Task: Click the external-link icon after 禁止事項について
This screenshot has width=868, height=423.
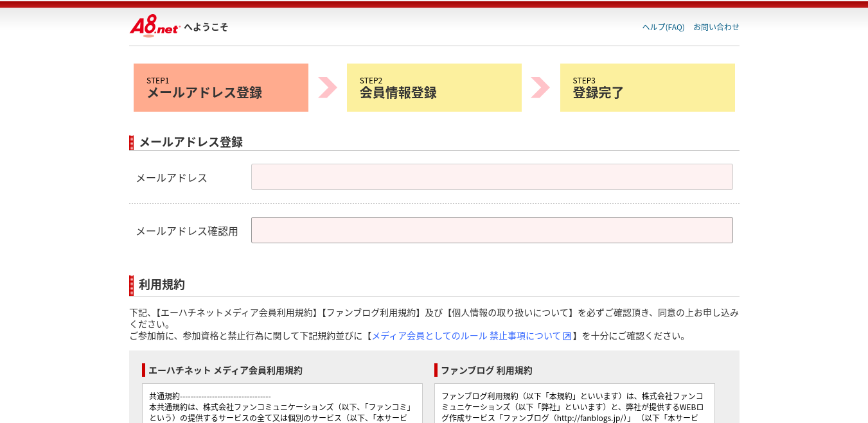Action: click(x=567, y=336)
